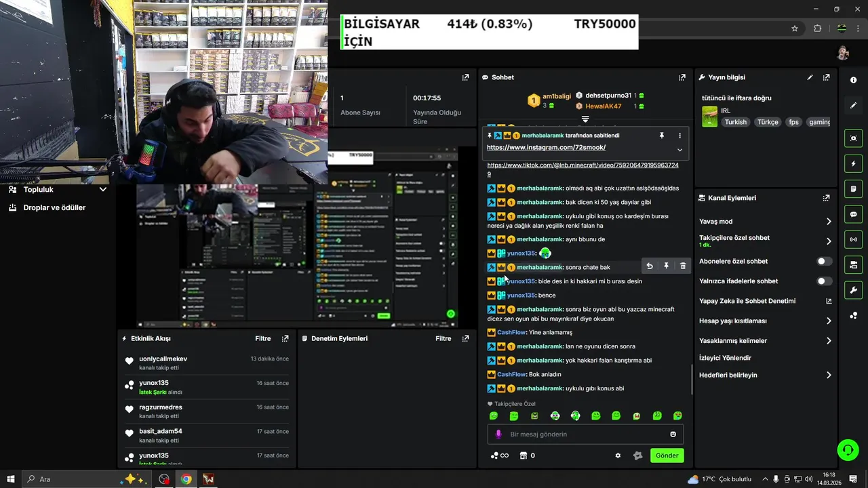
Task: Expand the pinned message with its chevron
Action: [x=679, y=150]
